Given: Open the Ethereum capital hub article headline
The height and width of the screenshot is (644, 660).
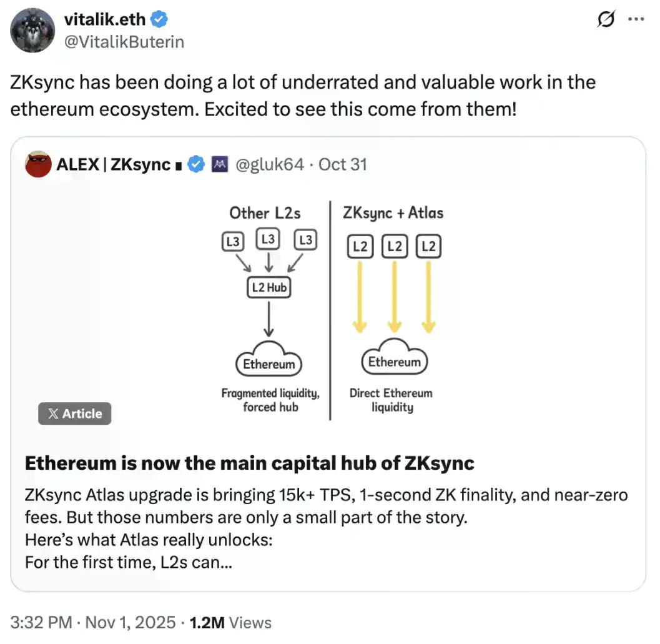Looking at the screenshot, I should pos(249,463).
